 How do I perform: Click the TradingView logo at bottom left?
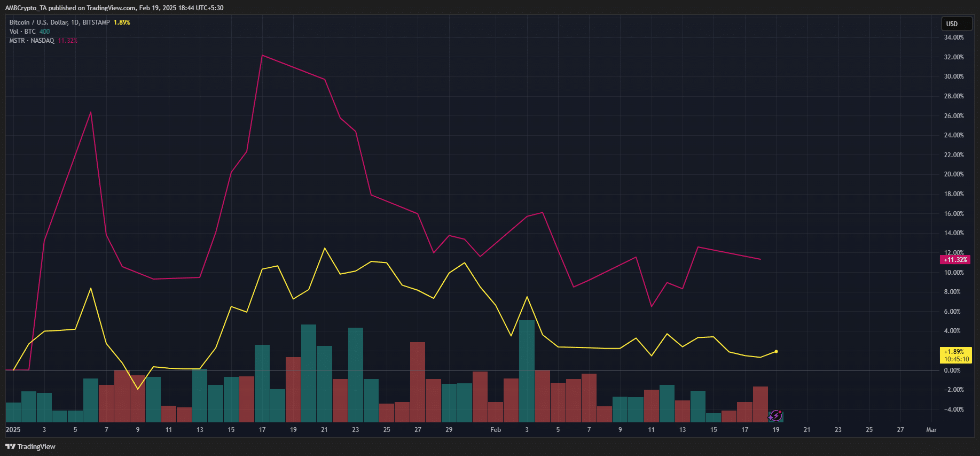(x=30, y=446)
